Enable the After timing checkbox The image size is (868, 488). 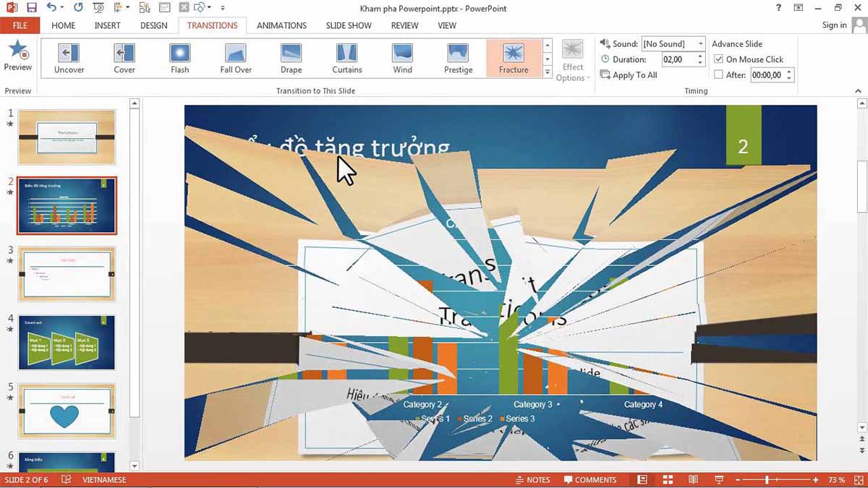click(x=718, y=74)
